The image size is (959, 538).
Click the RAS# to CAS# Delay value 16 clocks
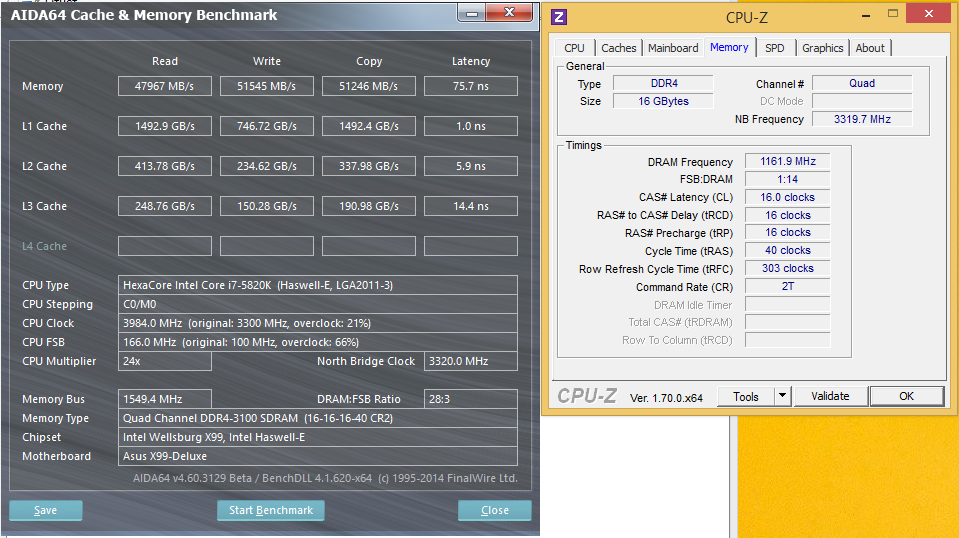[x=788, y=215]
